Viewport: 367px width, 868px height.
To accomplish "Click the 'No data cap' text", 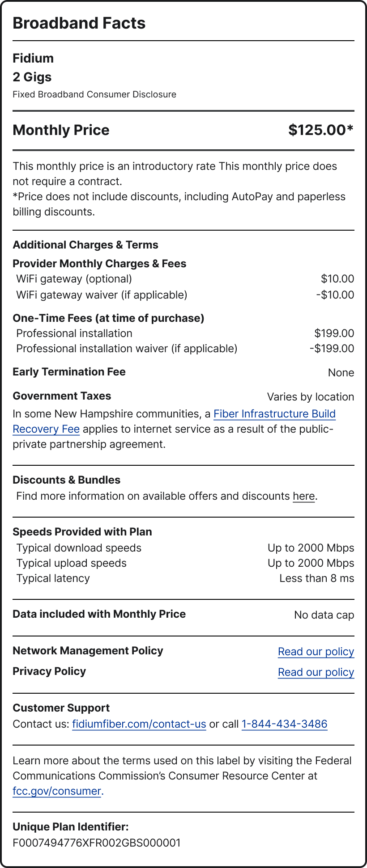I will pos(324,615).
